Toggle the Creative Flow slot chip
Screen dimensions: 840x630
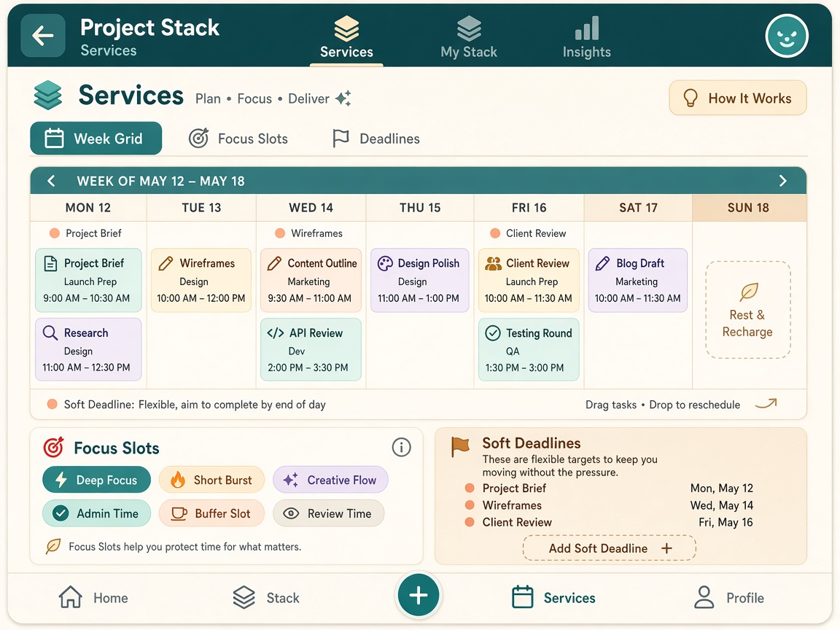(x=330, y=480)
